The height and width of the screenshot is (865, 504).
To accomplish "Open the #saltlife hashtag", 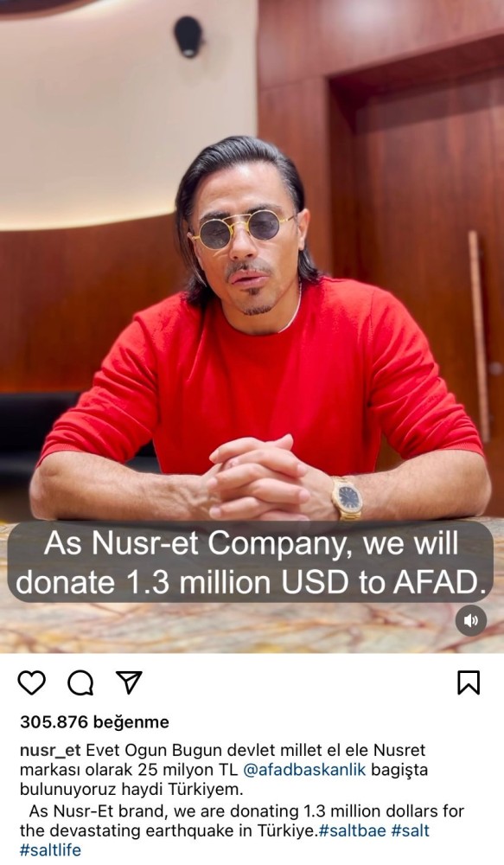I will (50, 850).
